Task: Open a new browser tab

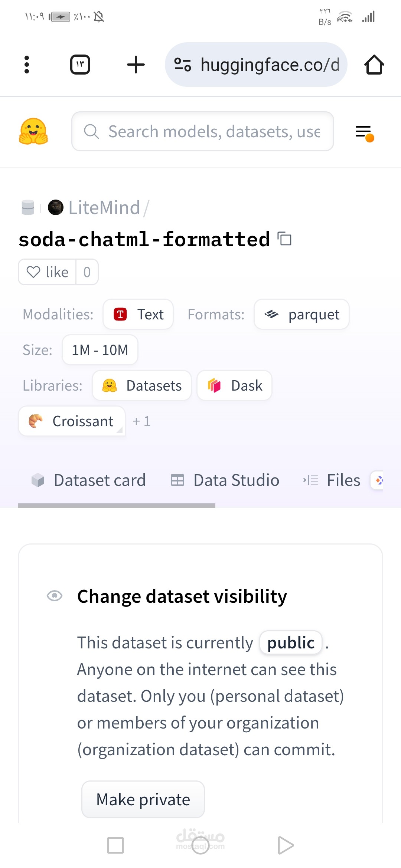Action: [136, 65]
